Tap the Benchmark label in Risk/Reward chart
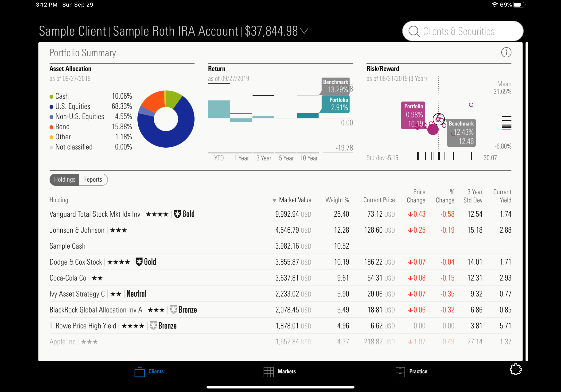Screen dimensions: 561x392 click(461, 133)
